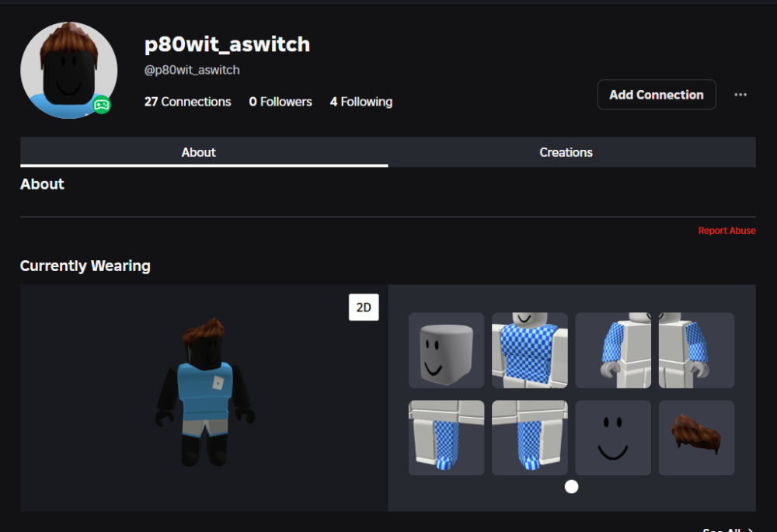This screenshot has width=777, height=532.
Task: Open the 0 Followers list
Action: (280, 102)
